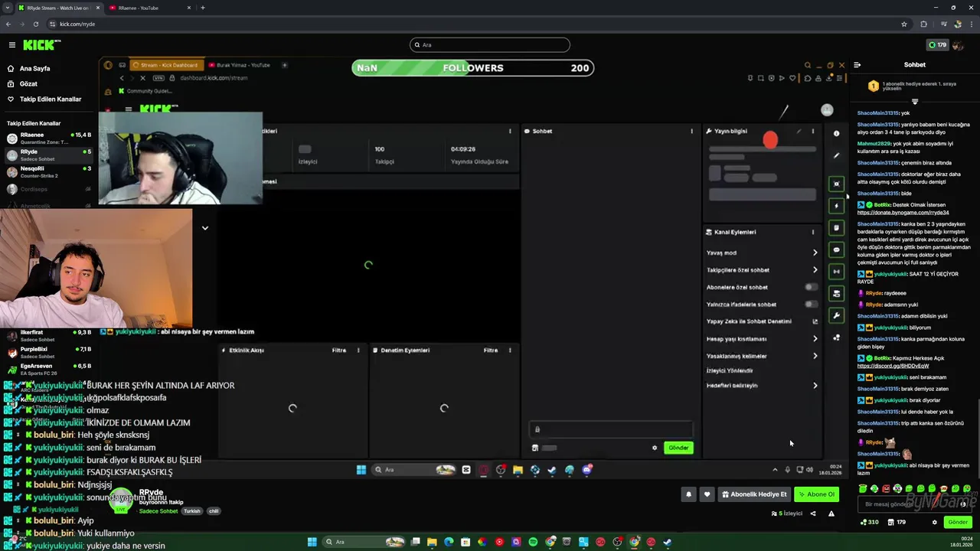Open emoji picker inside message box
The width and height of the screenshot is (980, 551).
pos(963,504)
